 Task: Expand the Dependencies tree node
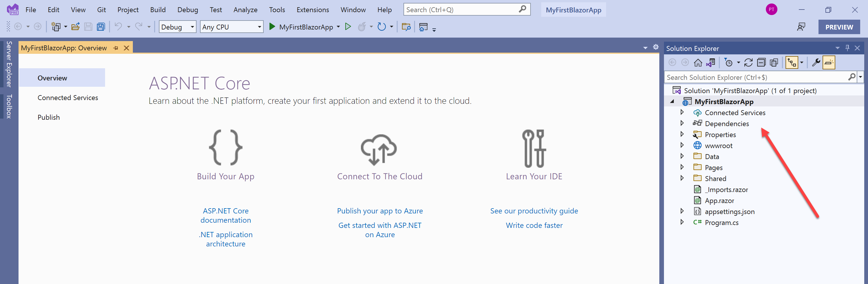coord(682,123)
